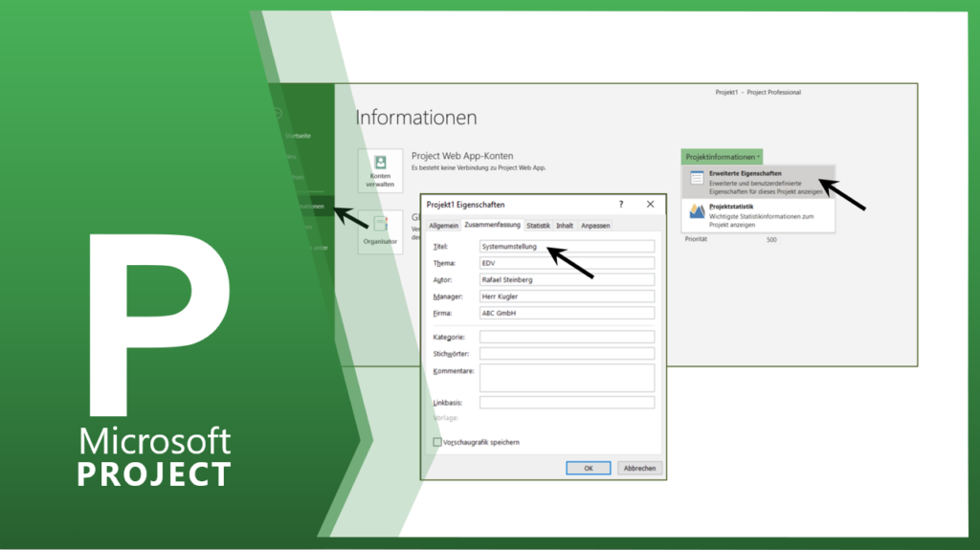The height and width of the screenshot is (550, 980).
Task: Click the Thema field containing EDV
Action: (x=567, y=263)
